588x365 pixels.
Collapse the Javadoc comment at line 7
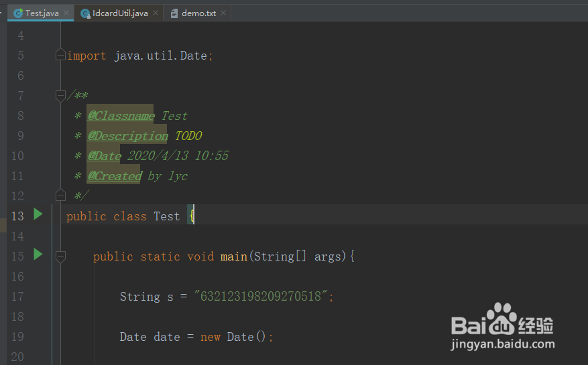[x=60, y=96]
